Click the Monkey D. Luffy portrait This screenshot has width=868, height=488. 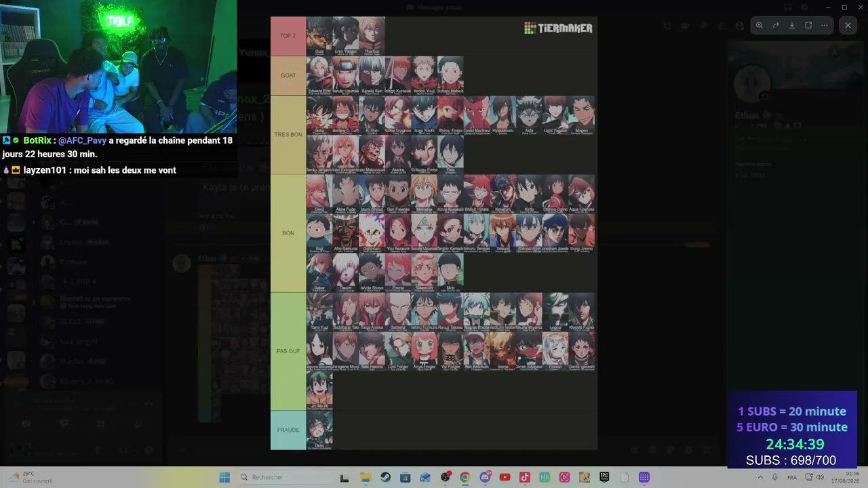(x=346, y=115)
